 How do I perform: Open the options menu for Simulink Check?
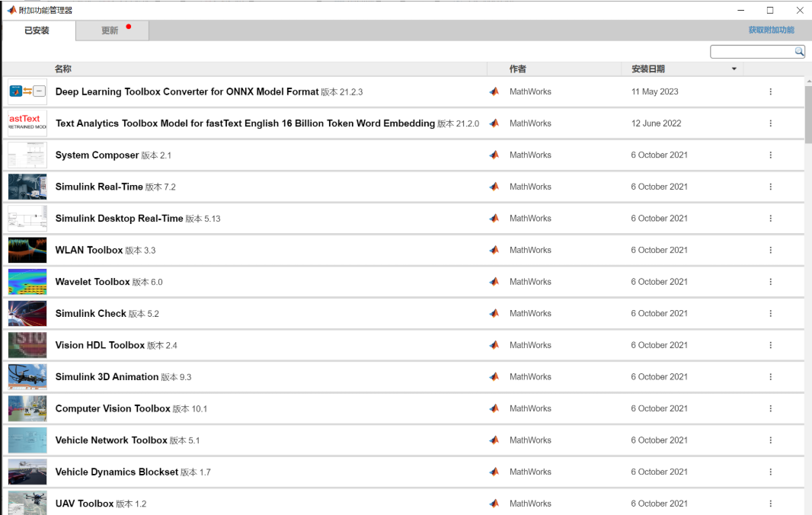click(x=770, y=313)
